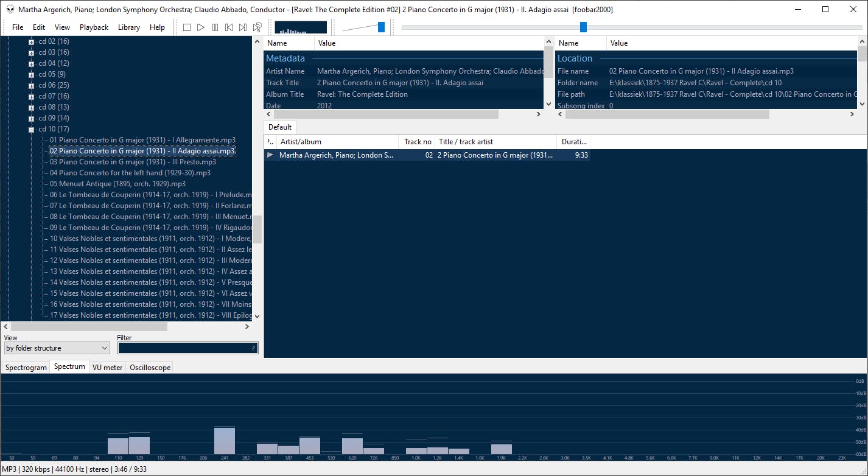Expand the cd 02 (16) folder

pyautogui.click(x=31, y=42)
